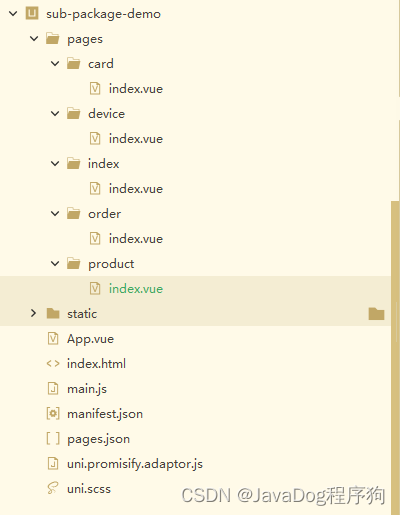Image resolution: width=400 pixels, height=515 pixels.
Task: Collapse the pages folder chevron
Action: (34, 39)
